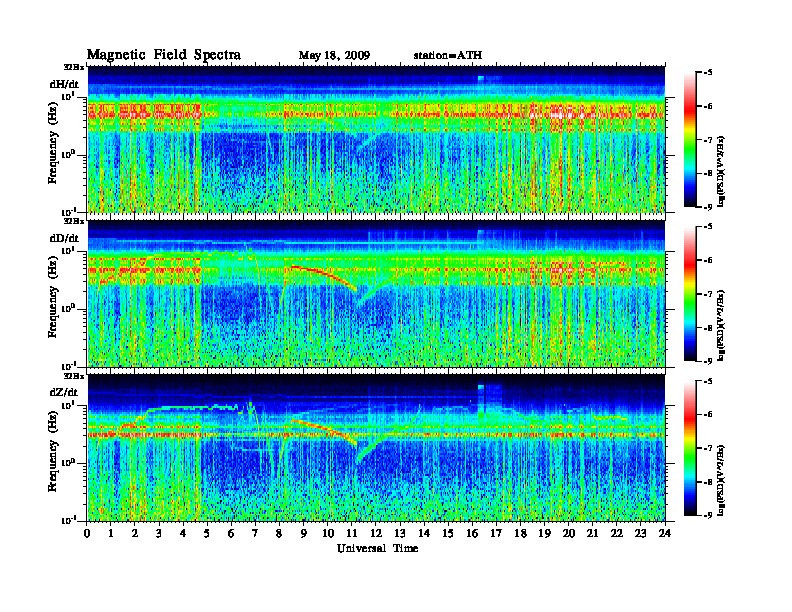Click hour tick label 17 on the time axis
Image resolution: width=792 pixels, height=612 pixels.
[x=496, y=533]
